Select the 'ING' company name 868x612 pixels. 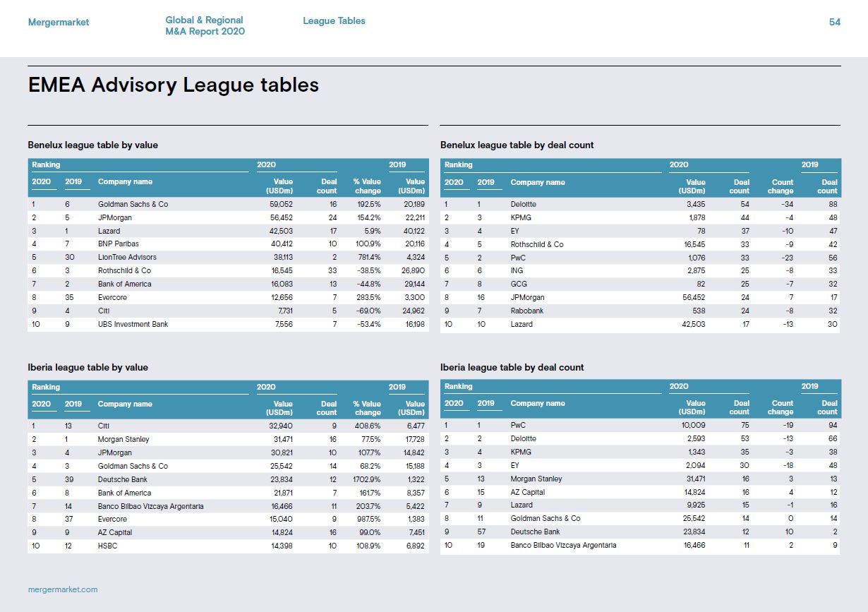pyautogui.click(x=517, y=271)
